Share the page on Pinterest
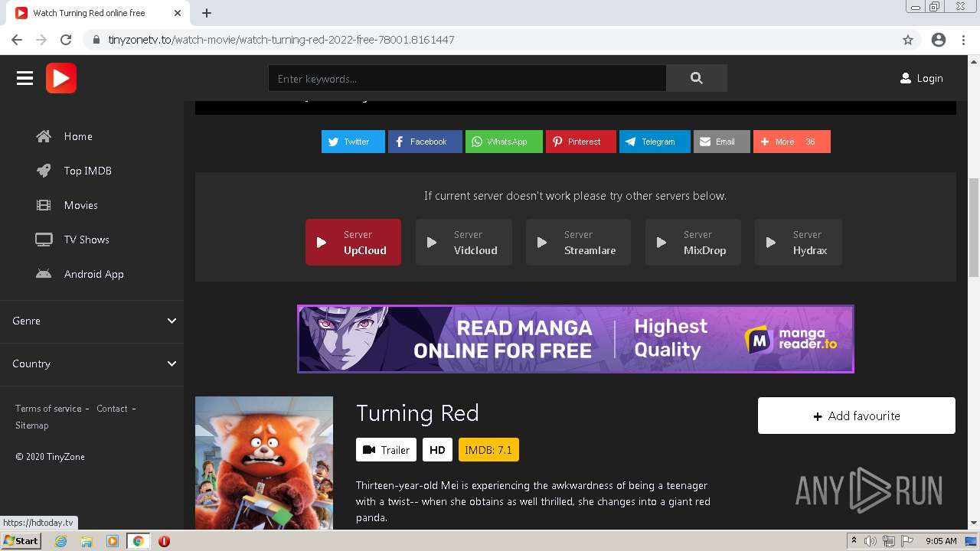The width and height of the screenshot is (980, 551). coord(580,142)
